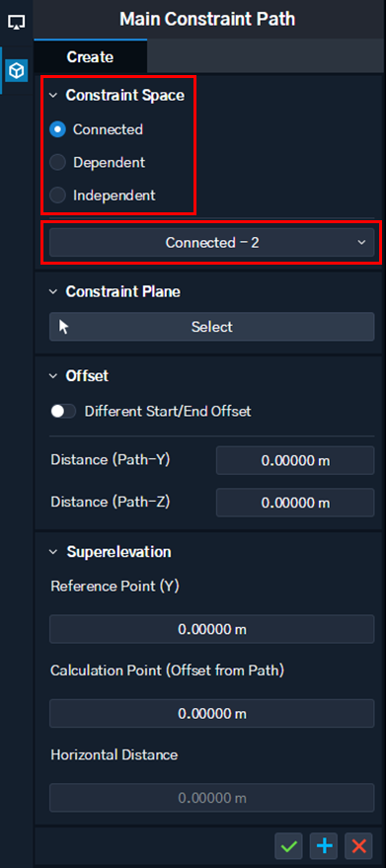
Task: Click the presentation screen icon in sidebar
Action: click(17, 23)
